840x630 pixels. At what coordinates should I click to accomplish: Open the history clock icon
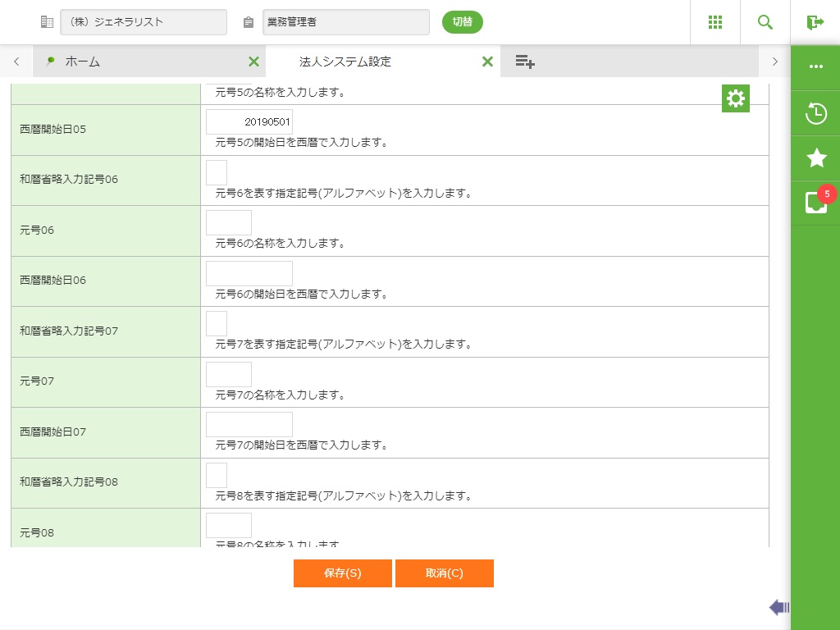pyautogui.click(x=816, y=113)
